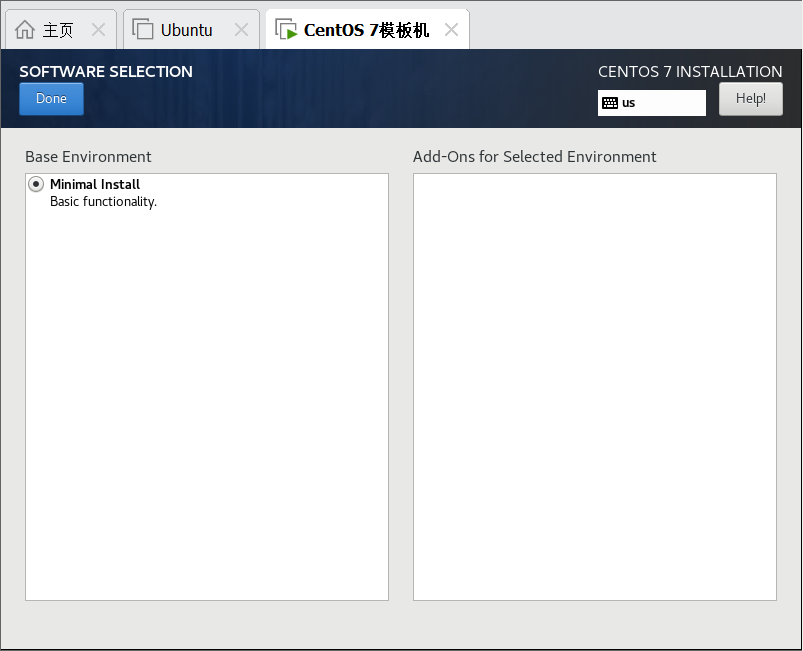This screenshot has height=651, width=803.
Task: Select the CentOS 7模板机 tab
Action: click(367, 30)
